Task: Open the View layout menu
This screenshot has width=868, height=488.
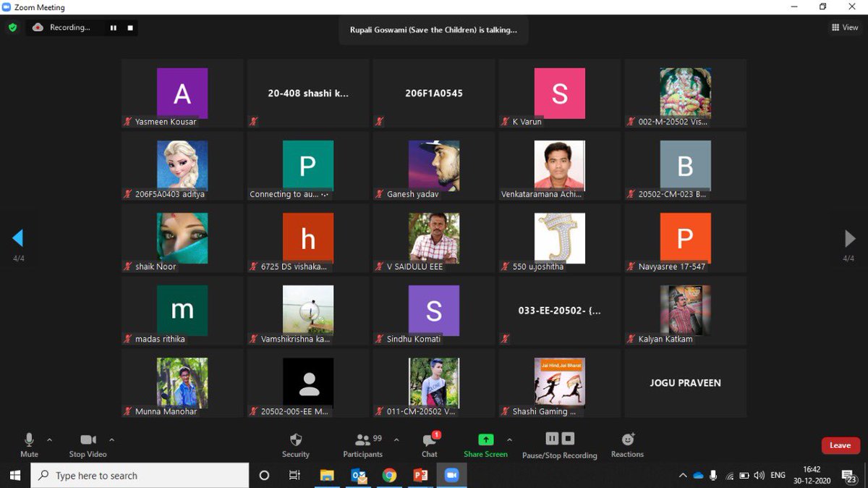Action: [845, 28]
